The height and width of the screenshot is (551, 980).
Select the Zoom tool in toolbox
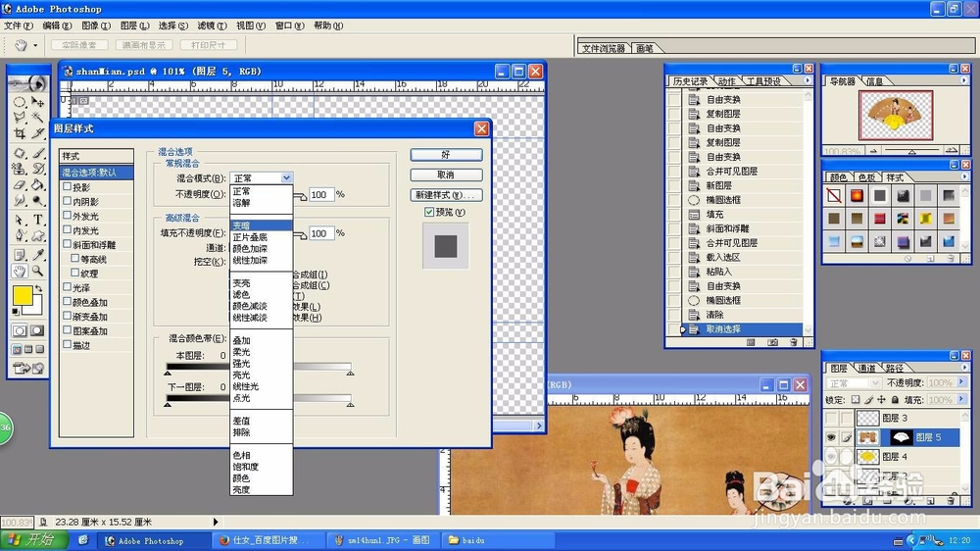click(x=37, y=271)
